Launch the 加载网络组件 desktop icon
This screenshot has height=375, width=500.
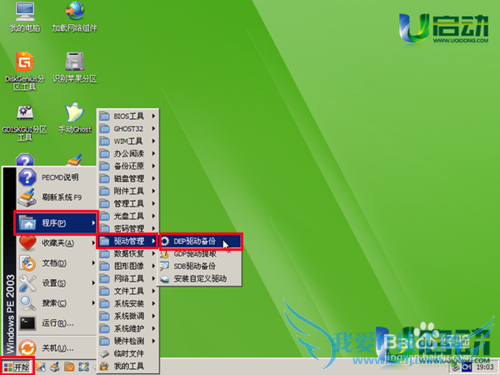(74, 17)
